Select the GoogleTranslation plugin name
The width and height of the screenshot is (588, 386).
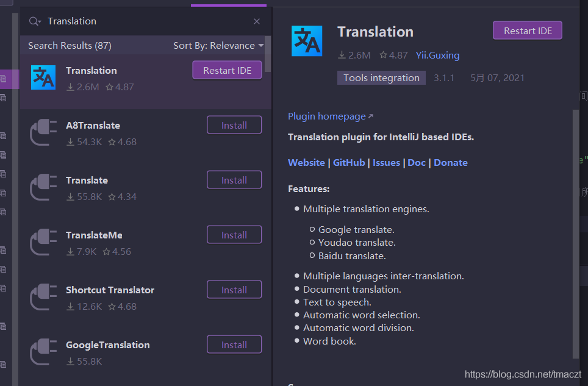click(x=107, y=345)
